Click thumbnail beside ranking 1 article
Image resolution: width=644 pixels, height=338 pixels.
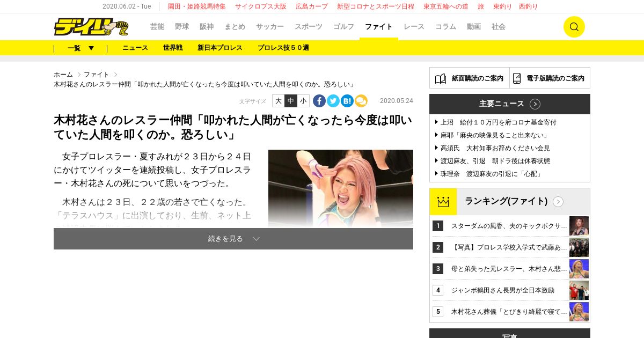pyautogui.click(x=579, y=226)
